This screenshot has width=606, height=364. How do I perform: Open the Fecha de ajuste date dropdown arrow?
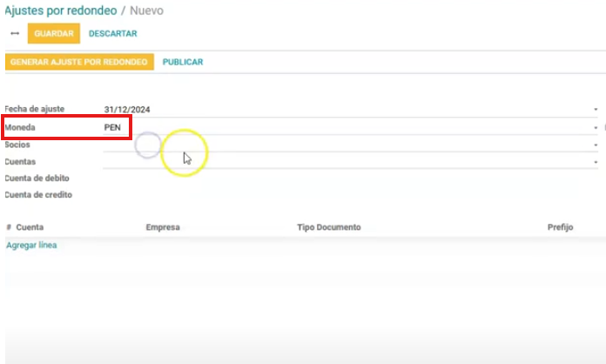click(x=596, y=110)
